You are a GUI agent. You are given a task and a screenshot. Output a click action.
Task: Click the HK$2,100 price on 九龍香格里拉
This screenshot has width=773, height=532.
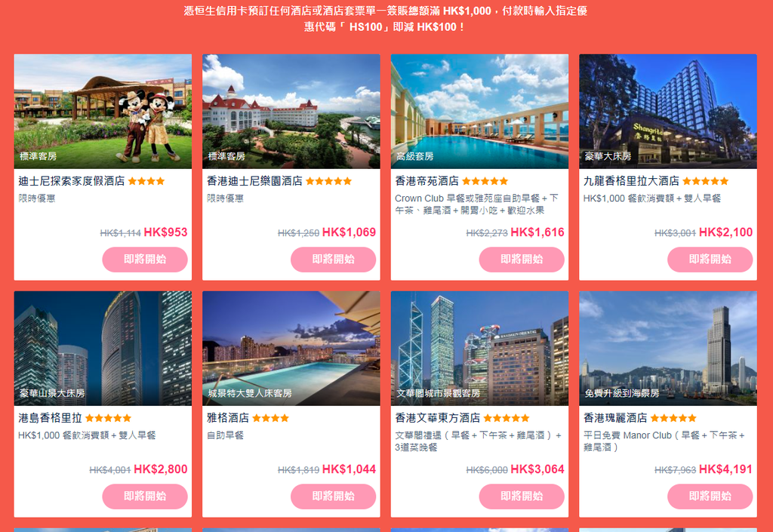725,232
